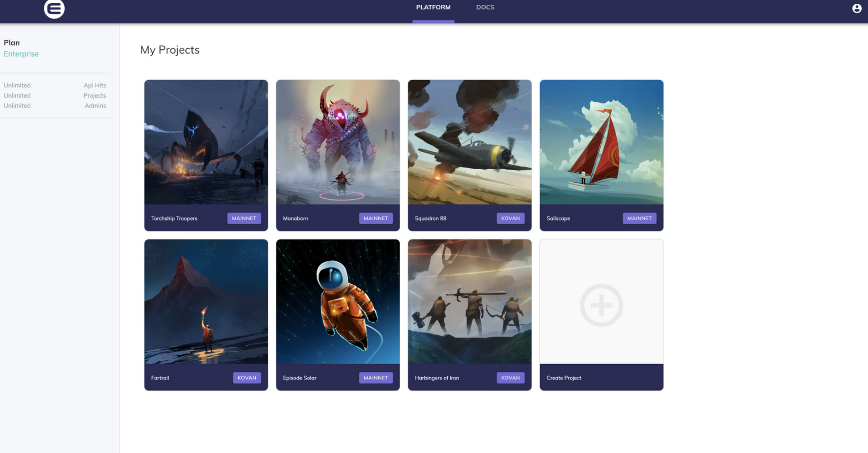Click MAINNET badge on Episode Solar
Screen dimensions: 868x453
click(x=375, y=378)
